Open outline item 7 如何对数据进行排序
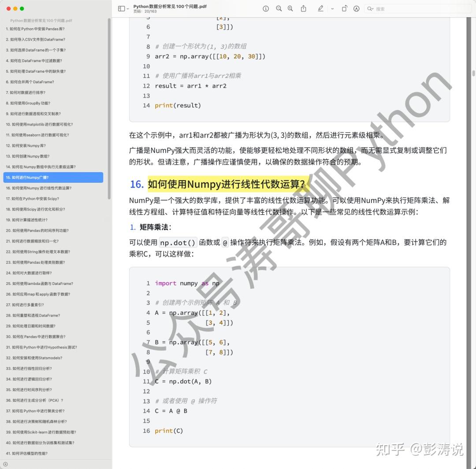The image size is (476, 469). 26,92
